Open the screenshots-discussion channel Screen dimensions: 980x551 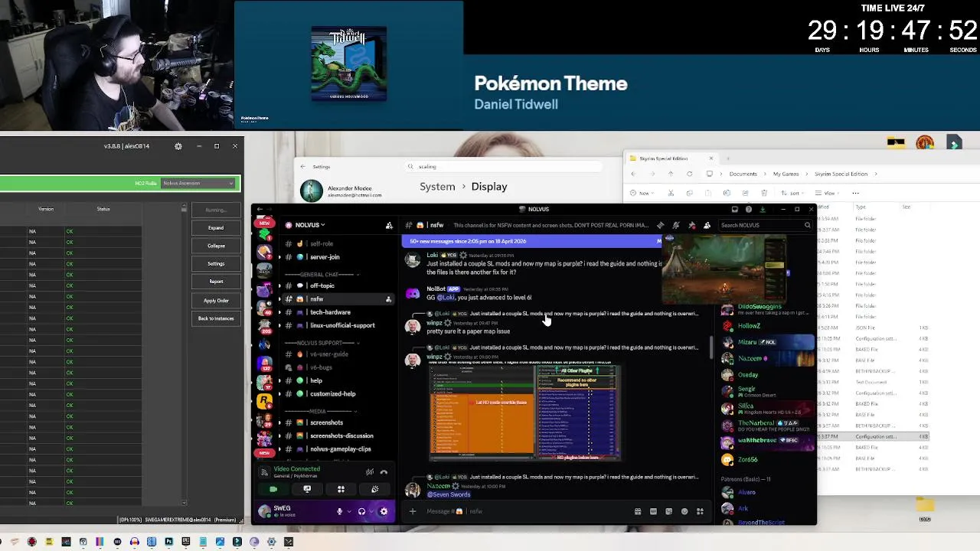341,435
